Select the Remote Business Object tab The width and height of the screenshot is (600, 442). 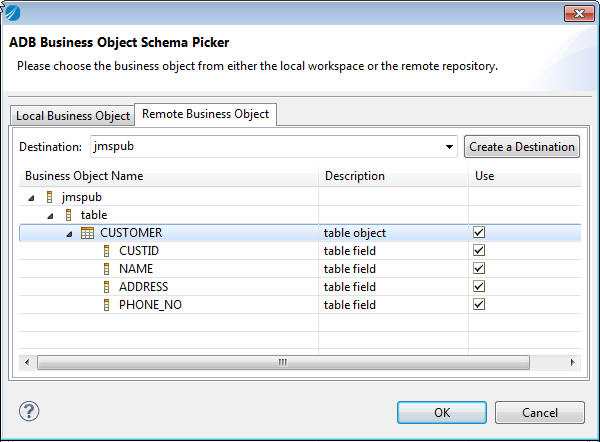[x=205, y=114]
